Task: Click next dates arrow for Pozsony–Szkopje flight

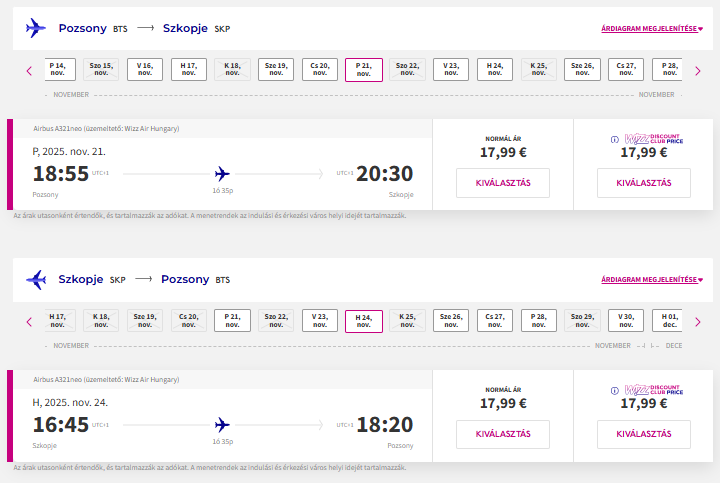Action: tap(697, 70)
